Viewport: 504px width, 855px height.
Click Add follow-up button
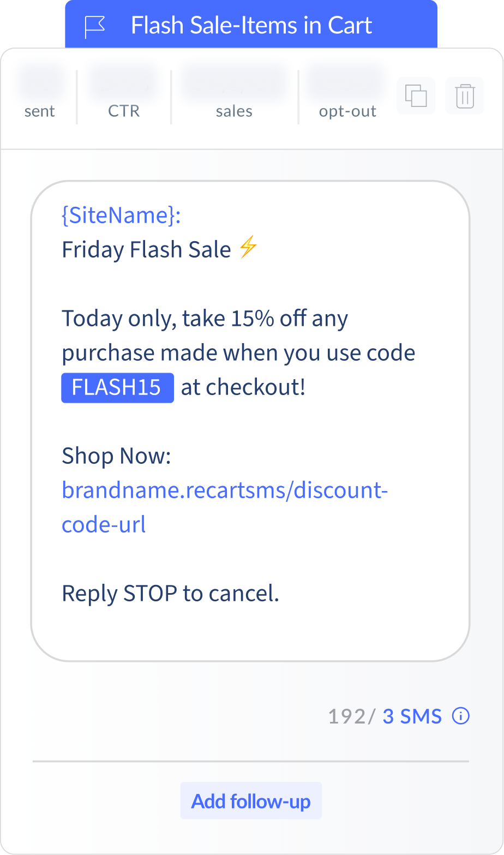coord(251,801)
